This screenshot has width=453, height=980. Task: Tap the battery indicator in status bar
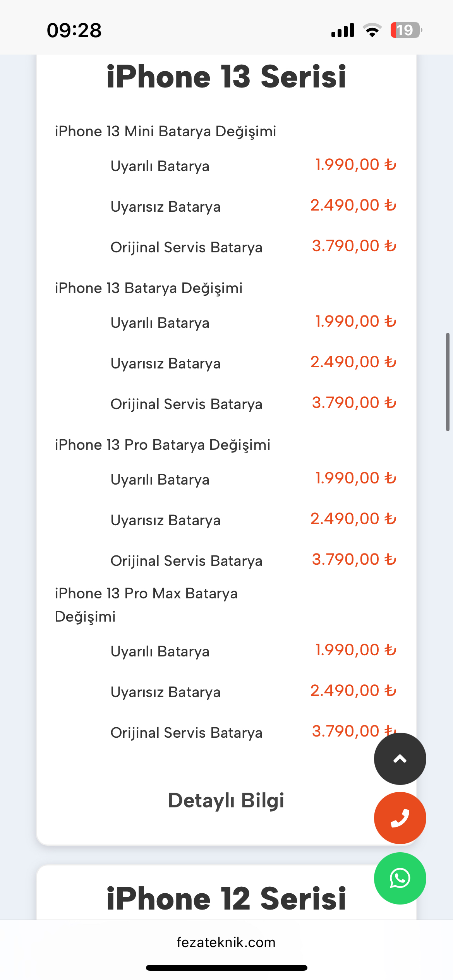(406, 30)
